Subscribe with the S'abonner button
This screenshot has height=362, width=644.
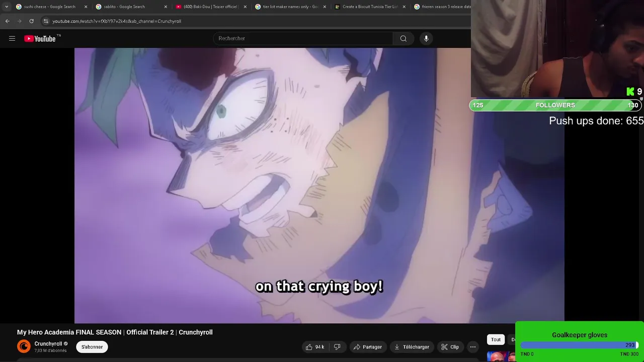(x=92, y=347)
